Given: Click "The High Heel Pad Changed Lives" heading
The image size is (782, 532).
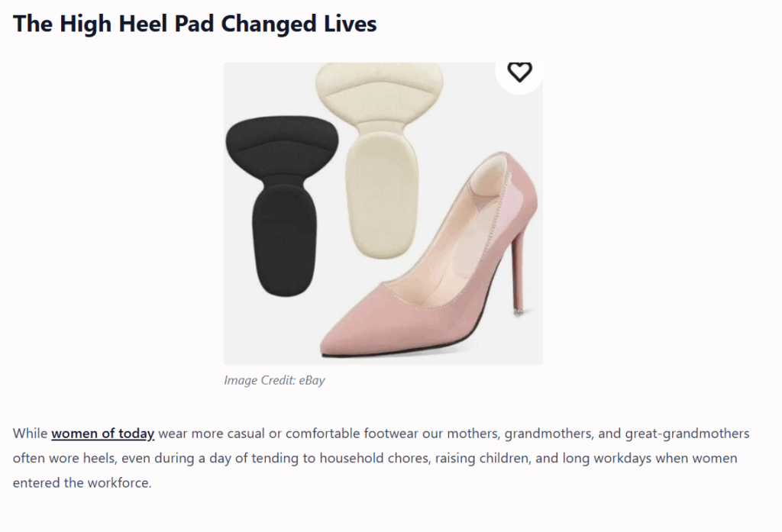Looking at the screenshot, I should click(x=195, y=24).
